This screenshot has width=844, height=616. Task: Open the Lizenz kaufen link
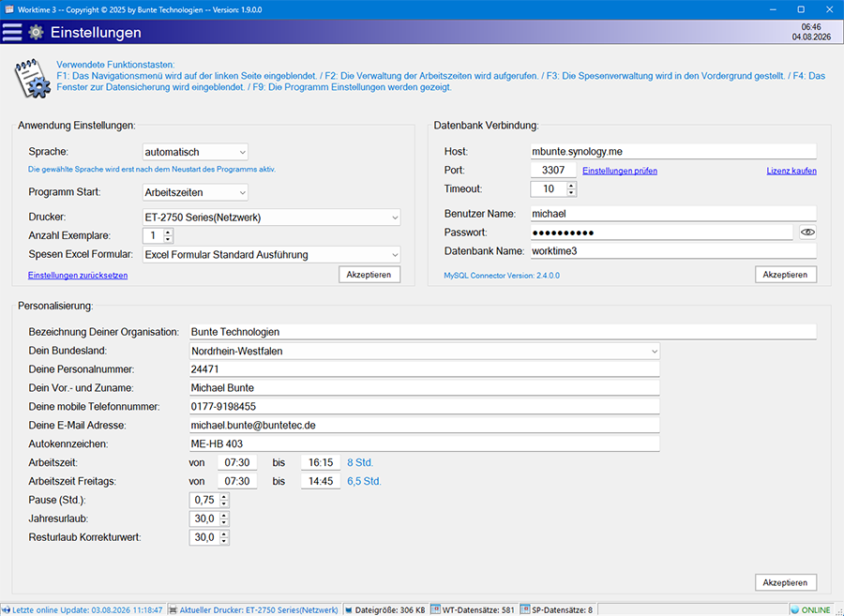click(791, 171)
